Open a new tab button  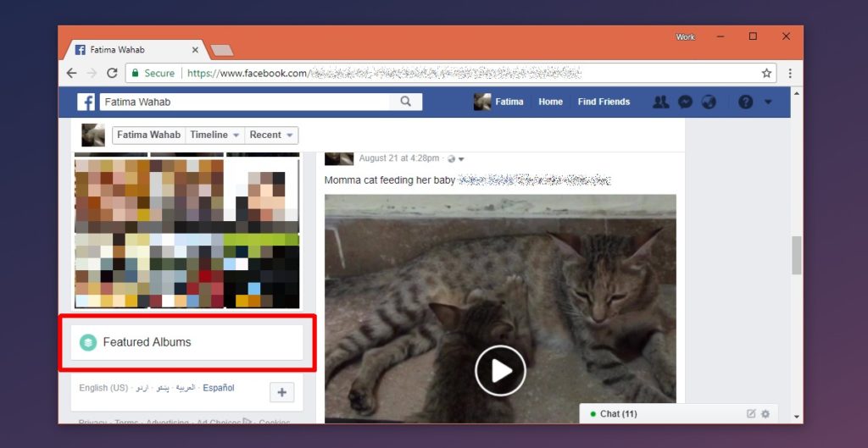[x=222, y=51]
